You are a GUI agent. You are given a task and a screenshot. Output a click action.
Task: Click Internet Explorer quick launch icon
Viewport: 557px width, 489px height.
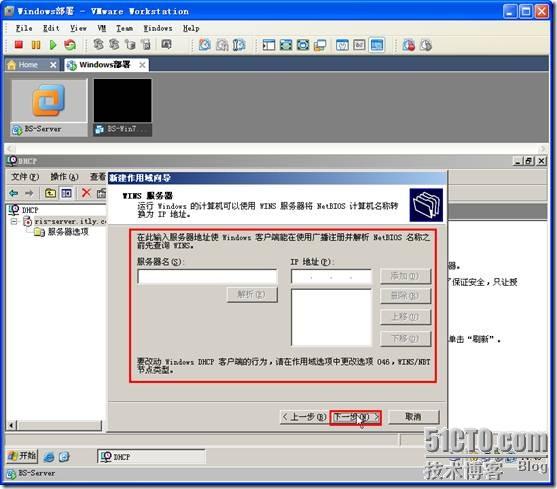pyautogui.click(x=49, y=457)
